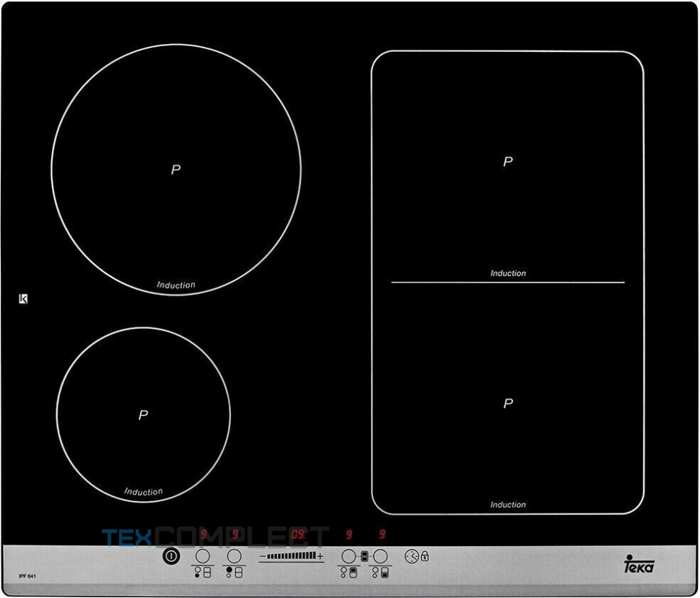
Task: Click the Induction label above the flex zone divider
Action: (x=508, y=273)
